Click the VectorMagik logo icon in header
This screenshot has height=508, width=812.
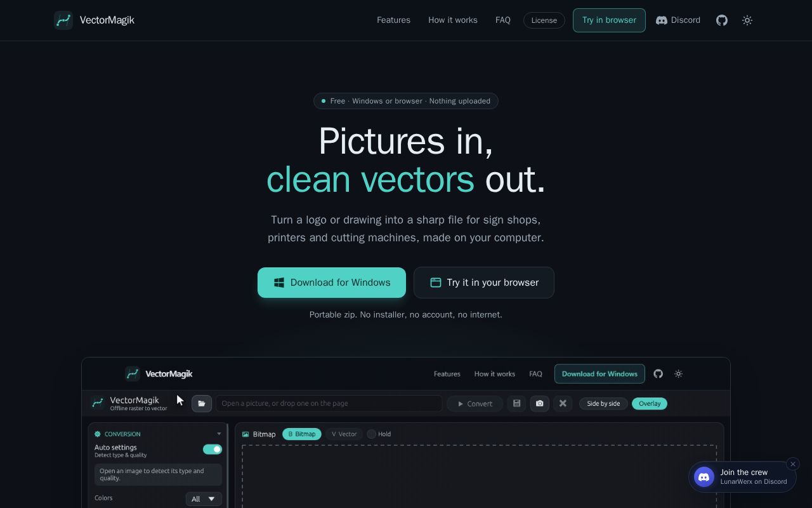click(x=63, y=20)
